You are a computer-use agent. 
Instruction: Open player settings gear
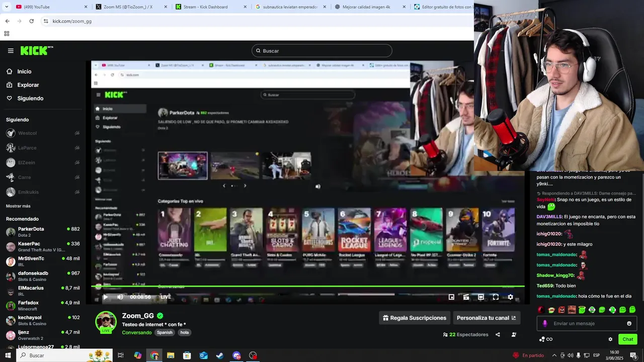click(510, 297)
